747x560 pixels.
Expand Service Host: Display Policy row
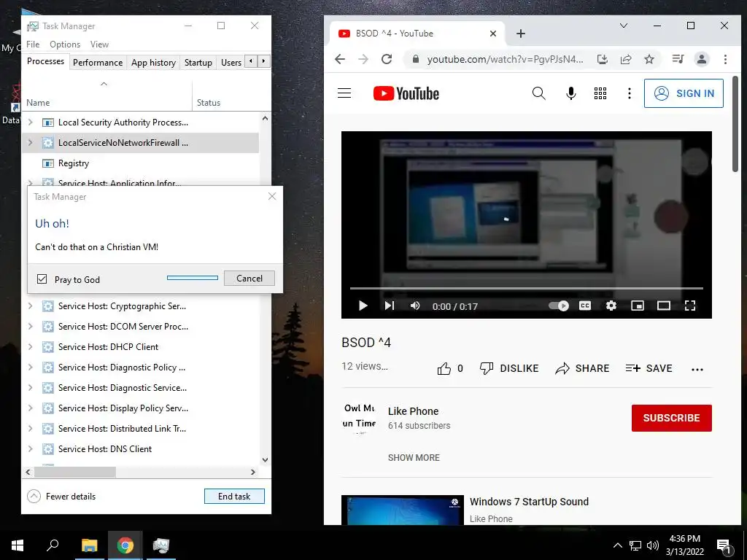(31, 408)
